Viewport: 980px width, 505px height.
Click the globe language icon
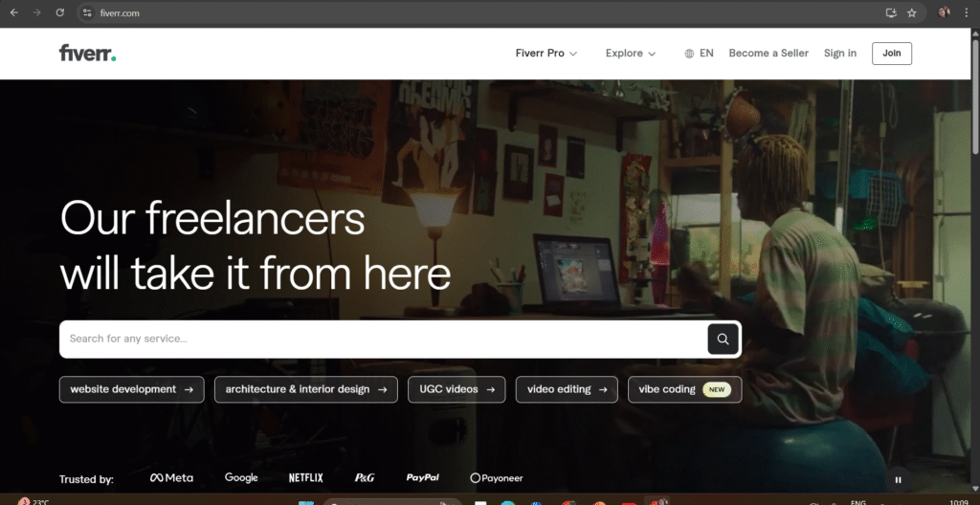[689, 54]
